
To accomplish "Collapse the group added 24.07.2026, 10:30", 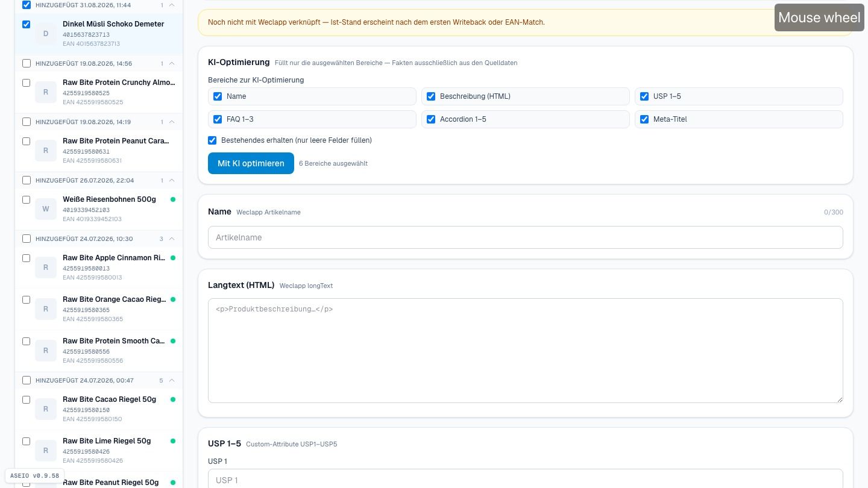I will 172,239.
